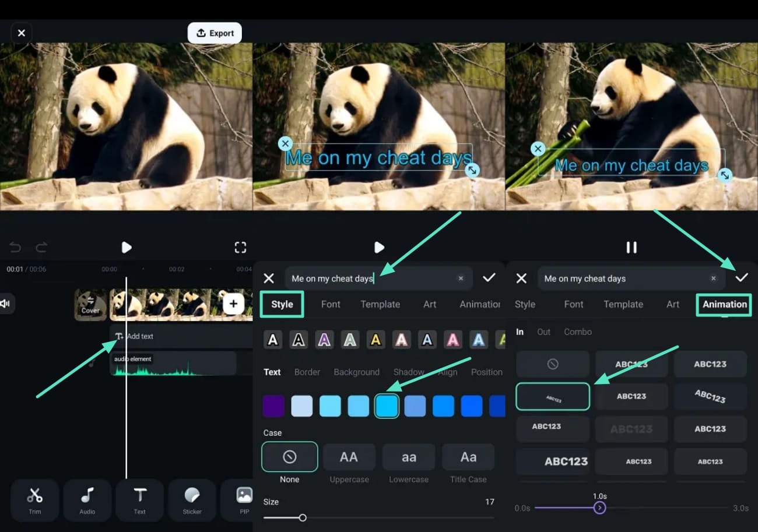The width and height of the screenshot is (758, 532).
Task: Choose the purple letter A style preset
Action: coord(324,340)
